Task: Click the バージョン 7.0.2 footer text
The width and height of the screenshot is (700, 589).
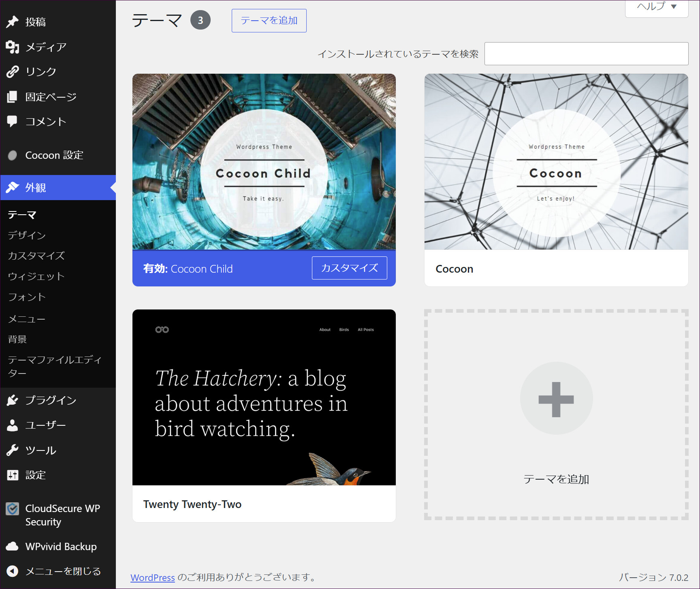Action: click(x=654, y=578)
